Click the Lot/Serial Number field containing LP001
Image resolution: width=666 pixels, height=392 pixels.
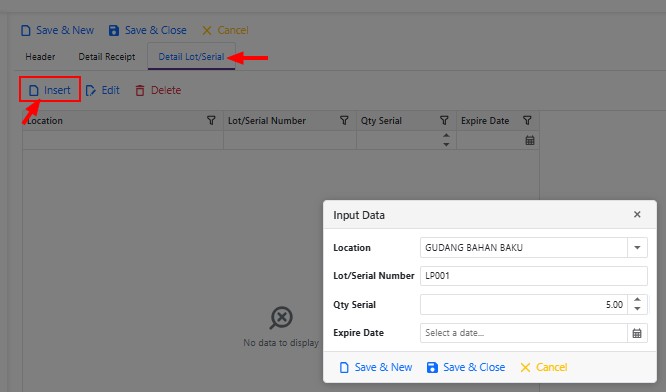pos(534,276)
